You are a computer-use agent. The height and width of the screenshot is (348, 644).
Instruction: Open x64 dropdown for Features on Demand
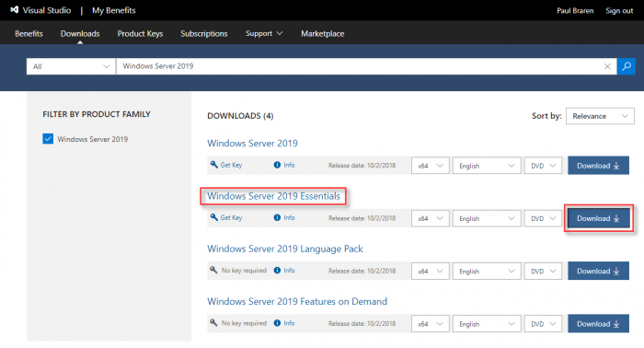click(x=430, y=324)
